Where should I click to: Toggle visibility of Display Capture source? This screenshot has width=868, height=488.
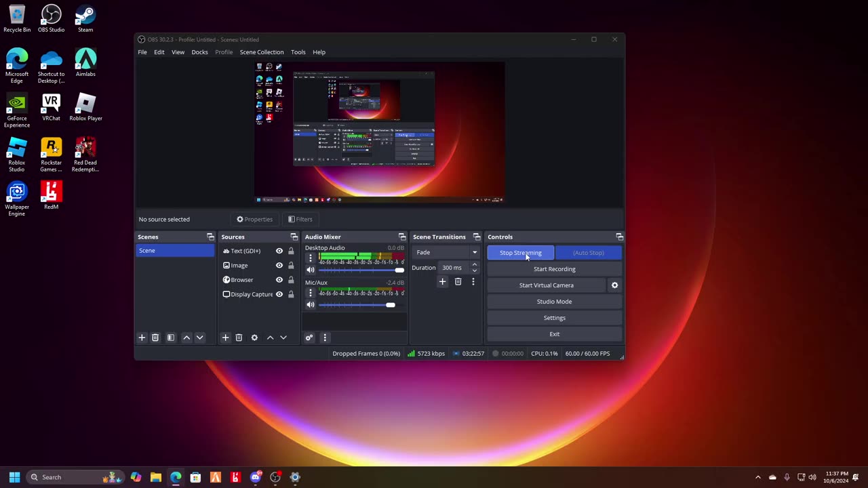coord(279,294)
